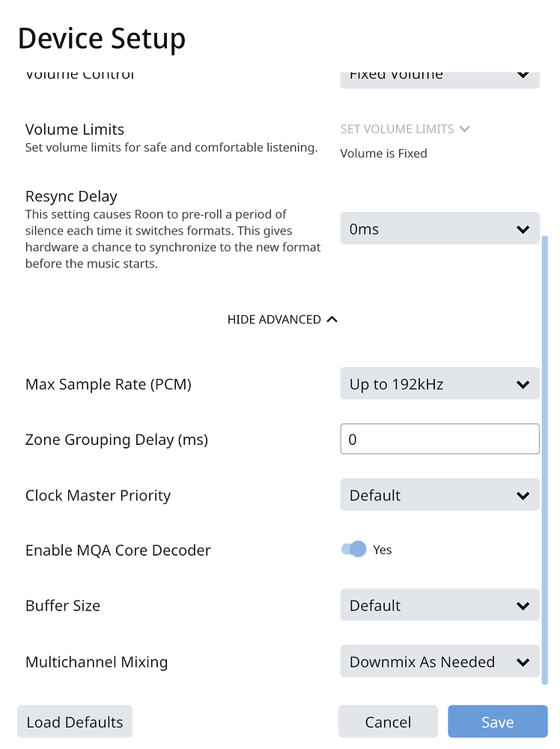Screen dimensions: 560x749
Task: Click the Multichannel Mixing dropdown arrow icon
Action: [523, 662]
